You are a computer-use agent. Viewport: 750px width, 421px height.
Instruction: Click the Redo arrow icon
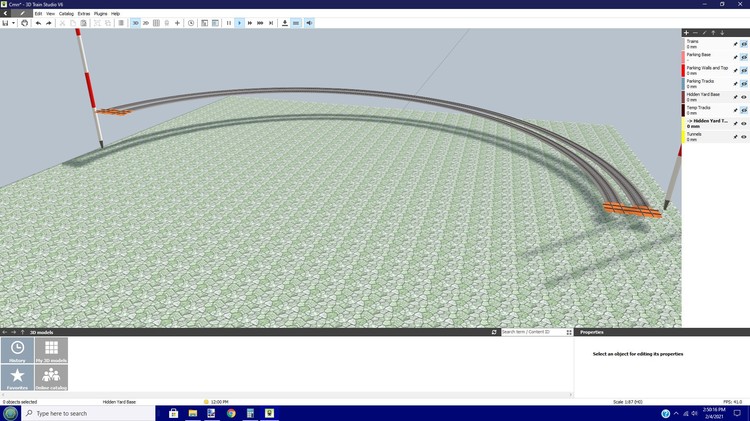point(49,23)
